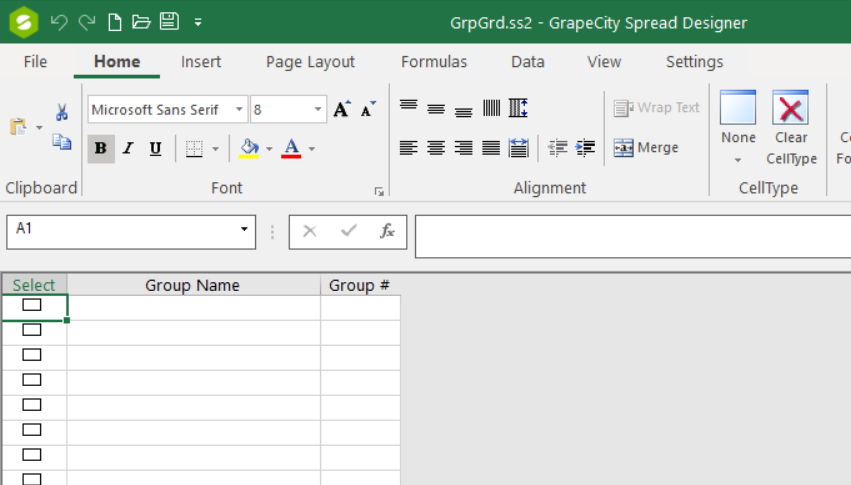Open the Paste options dropdown arrow

39,128
